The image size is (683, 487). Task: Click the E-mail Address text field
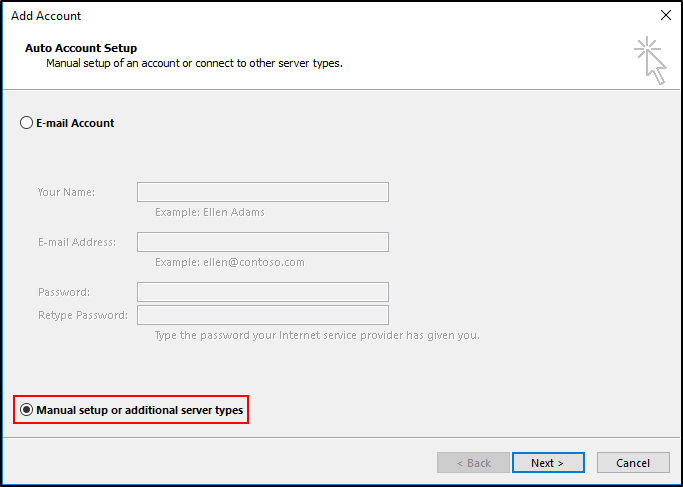point(263,242)
